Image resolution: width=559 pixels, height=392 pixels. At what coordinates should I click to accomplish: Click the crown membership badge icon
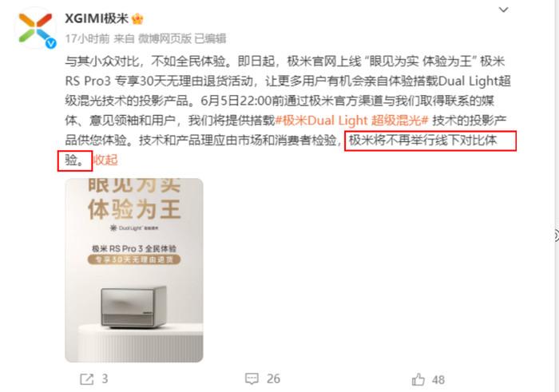[137, 18]
